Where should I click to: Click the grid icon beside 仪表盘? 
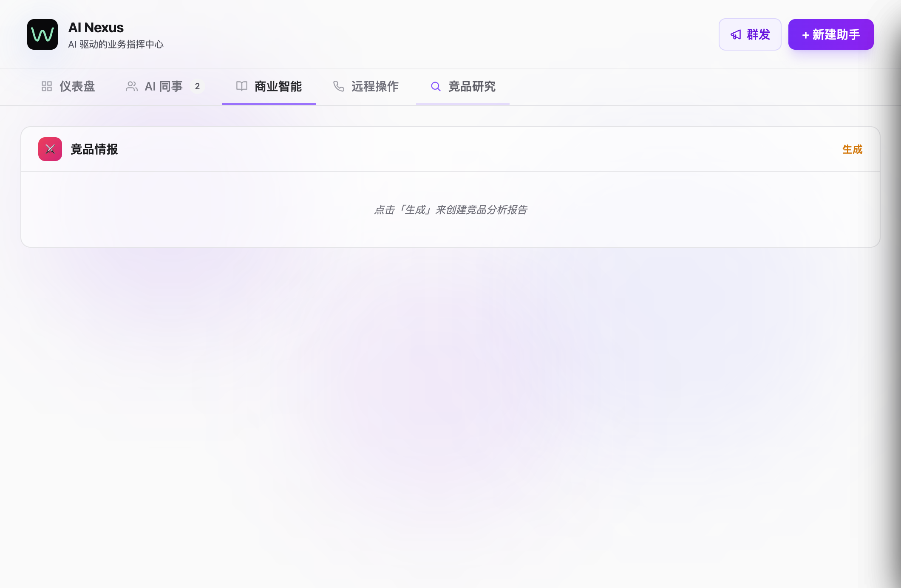pos(47,87)
